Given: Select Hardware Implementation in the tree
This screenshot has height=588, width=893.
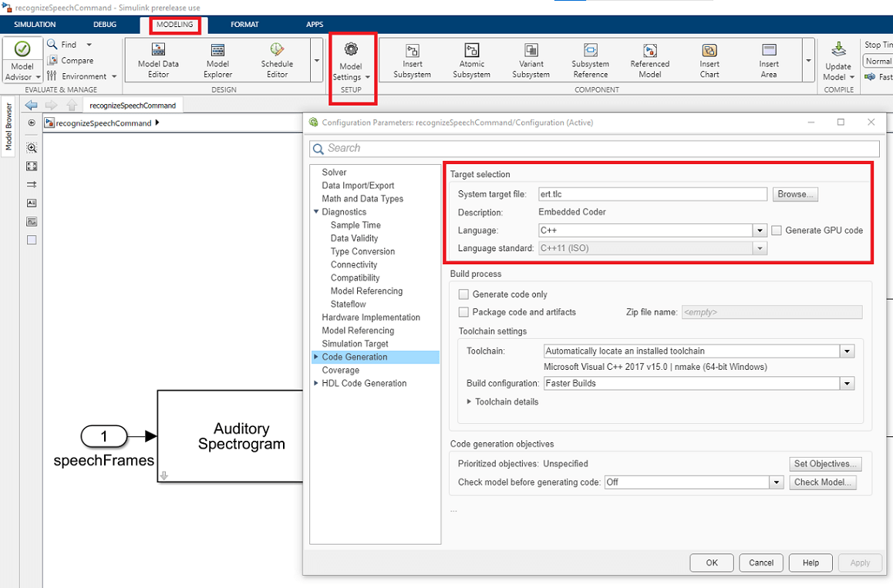Looking at the screenshot, I should click(371, 318).
